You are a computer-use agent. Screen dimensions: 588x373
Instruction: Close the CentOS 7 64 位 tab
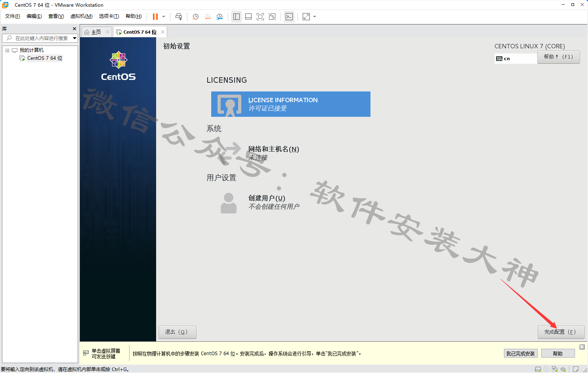162,32
